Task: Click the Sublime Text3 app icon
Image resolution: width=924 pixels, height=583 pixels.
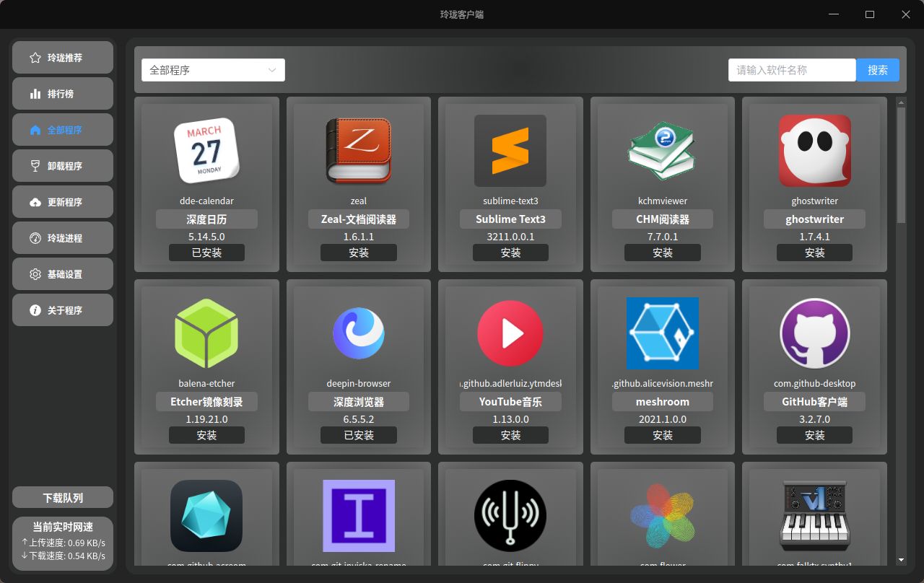Action: click(510, 151)
